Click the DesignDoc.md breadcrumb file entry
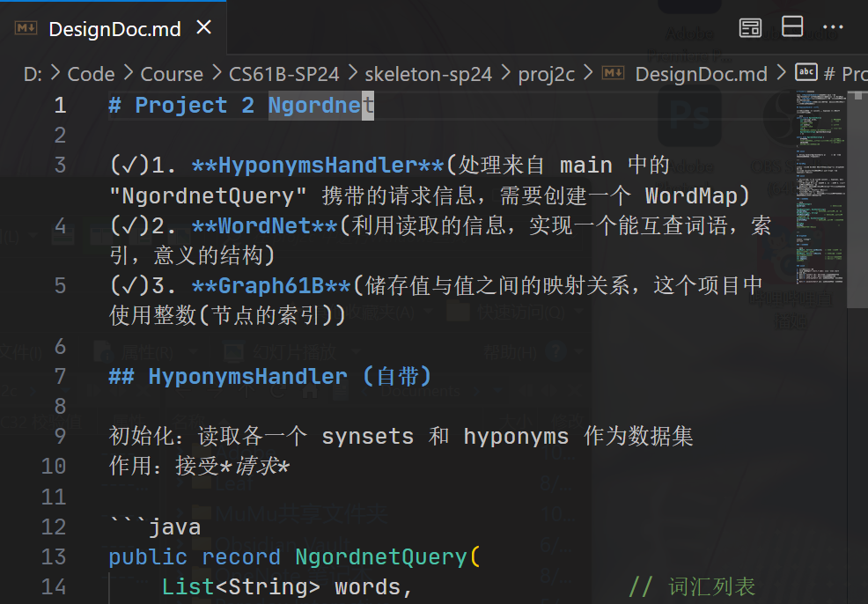The height and width of the screenshot is (604, 868). click(701, 74)
